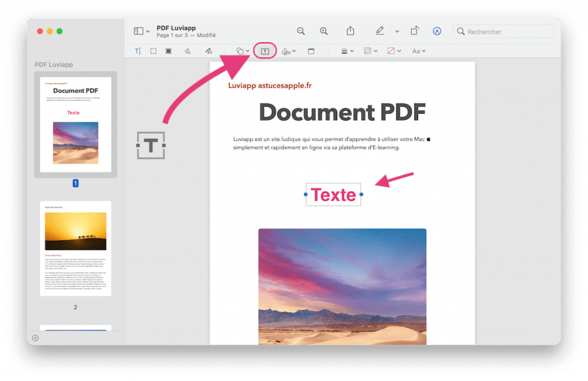This screenshot has height=381, width=588.
Task: Insert a text box with the Text tool
Action: pos(264,50)
